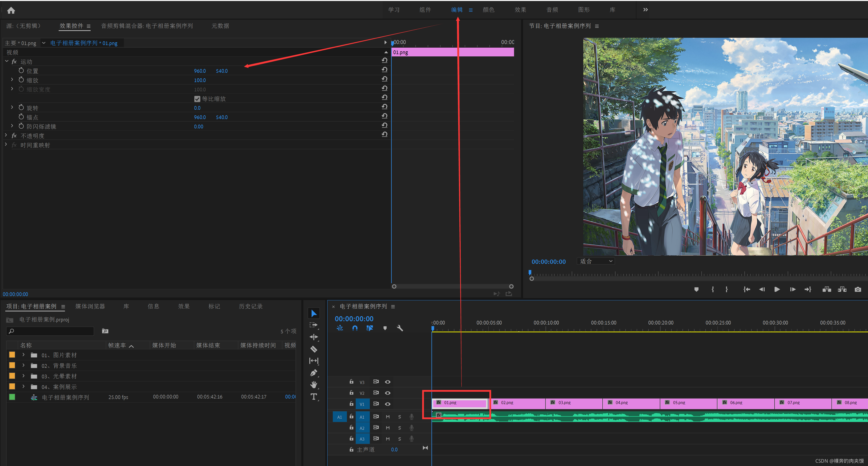Screen dimensions: 868x466
Task: Open the 适合 zoom level dropdown
Action: tap(596, 261)
